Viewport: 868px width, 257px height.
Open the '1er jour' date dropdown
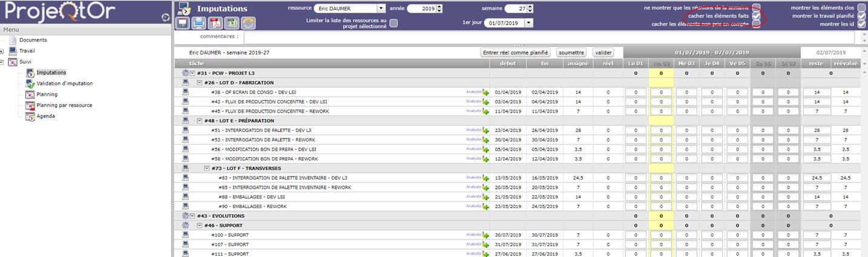[529, 23]
